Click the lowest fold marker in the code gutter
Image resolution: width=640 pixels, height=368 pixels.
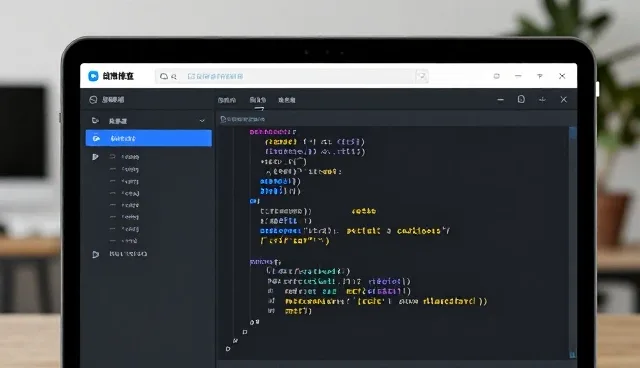point(228,349)
